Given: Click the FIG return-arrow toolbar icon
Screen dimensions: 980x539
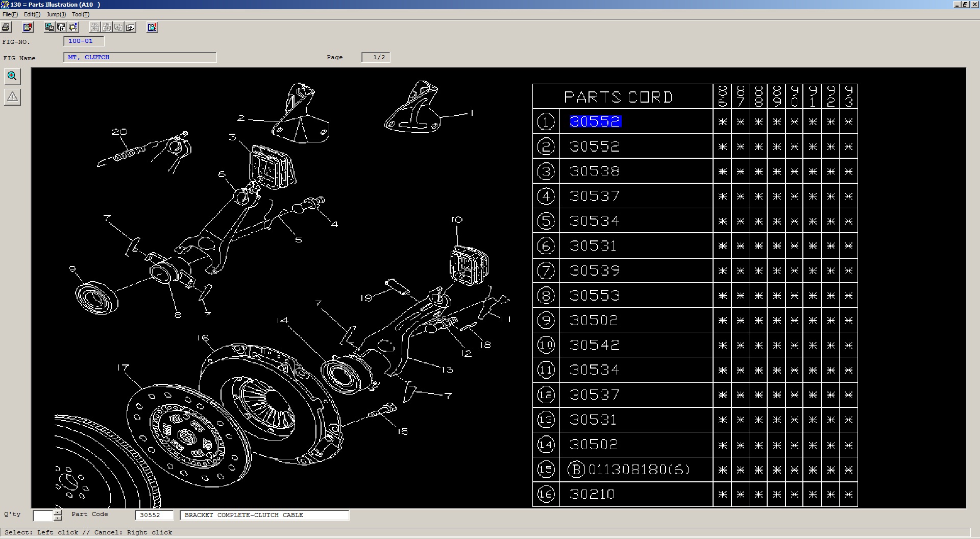Looking at the screenshot, I should [x=62, y=28].
